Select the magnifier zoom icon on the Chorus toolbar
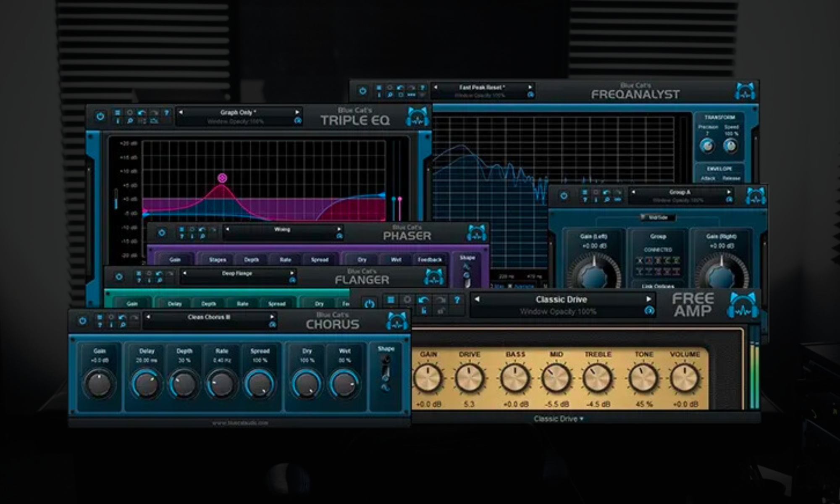Viewport: 840px width, 504px height. (123, 325)
